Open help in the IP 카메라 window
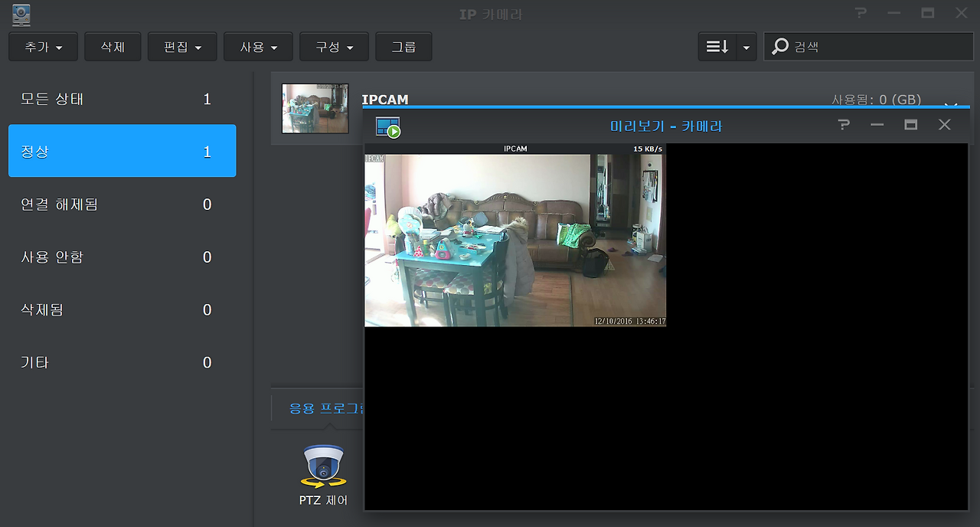The image size is (980, 527). (860, 12)
